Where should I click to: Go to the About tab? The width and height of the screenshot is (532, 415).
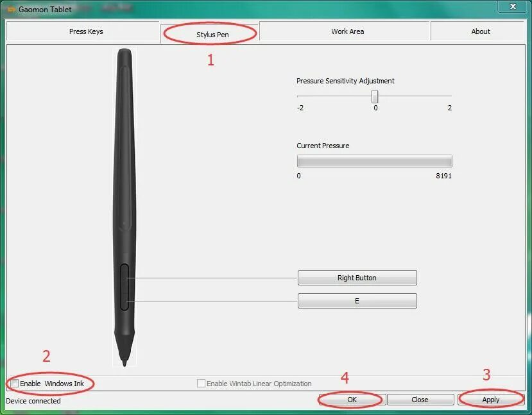click(x=477, y=31)
